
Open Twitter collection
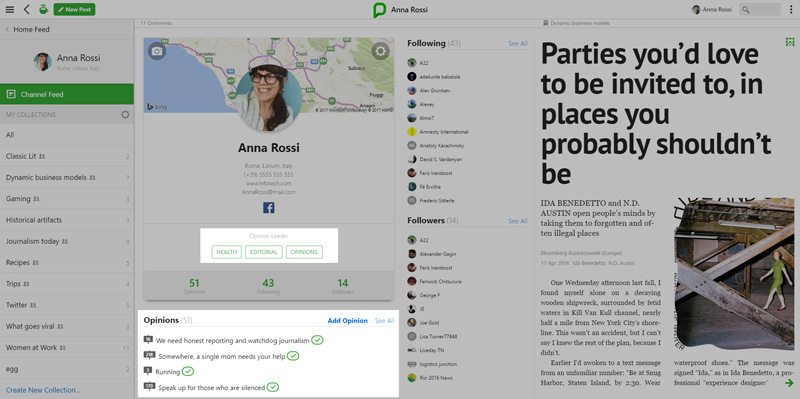coord(67,305)
